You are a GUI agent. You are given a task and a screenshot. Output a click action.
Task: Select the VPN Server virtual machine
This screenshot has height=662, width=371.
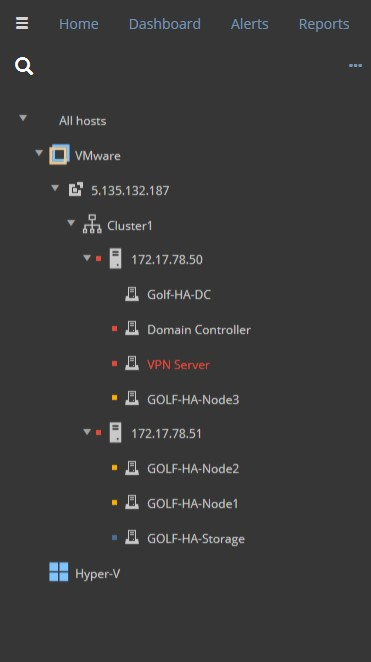[x=178, y=364]
